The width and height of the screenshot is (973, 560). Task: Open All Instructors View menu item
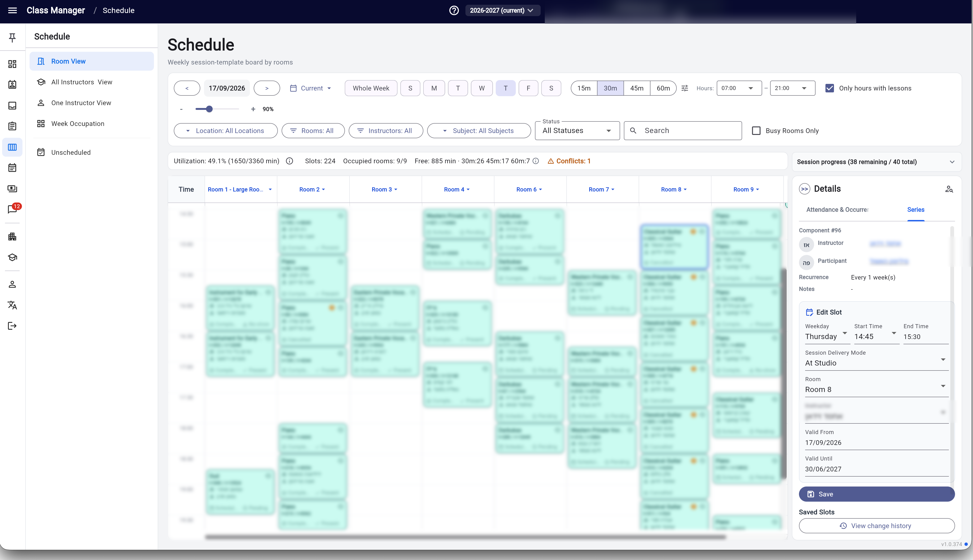tap(92, 82)
